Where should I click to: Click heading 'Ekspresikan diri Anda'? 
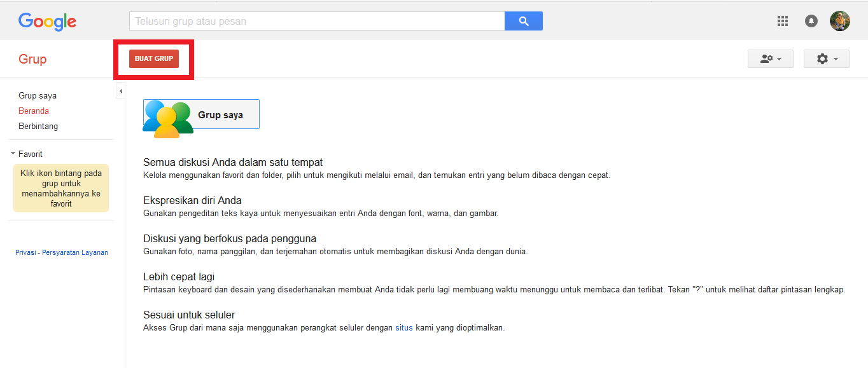[x=192, y=201]
